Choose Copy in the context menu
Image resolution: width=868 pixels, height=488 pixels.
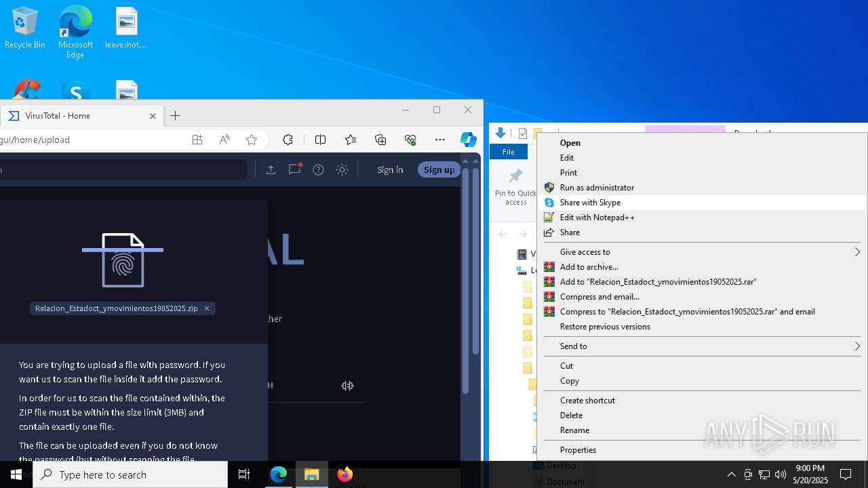[702, 380]
